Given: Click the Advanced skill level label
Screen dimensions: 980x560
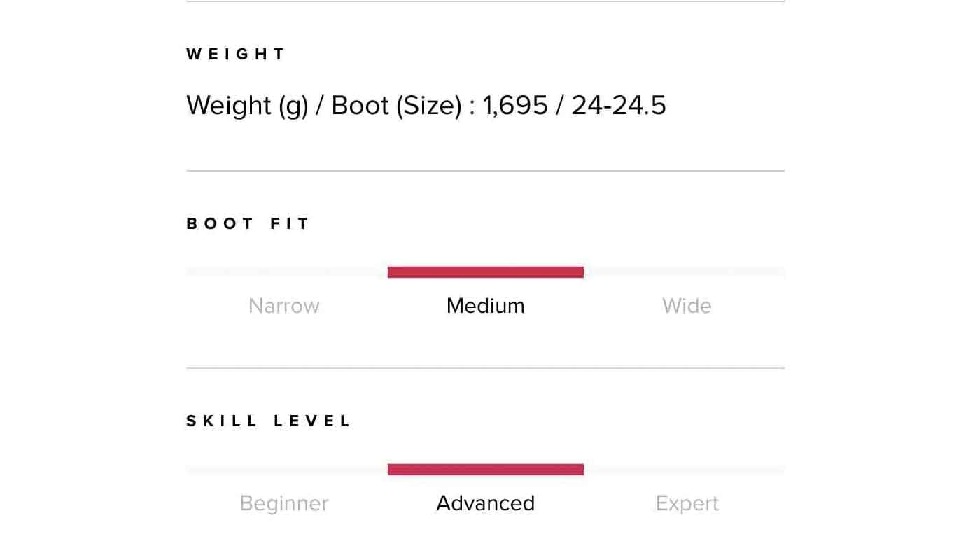Looking at the screenshot, I should point(485,503).
